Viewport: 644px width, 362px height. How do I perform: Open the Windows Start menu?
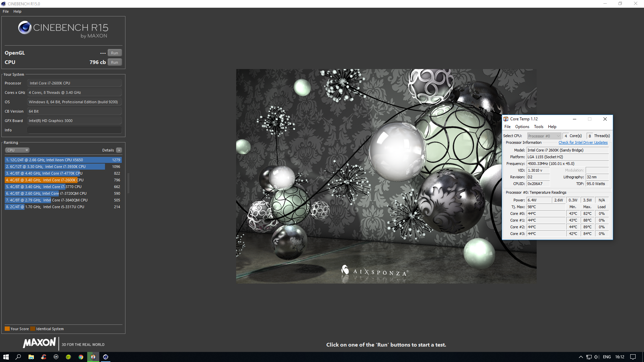tap(6, 357)
